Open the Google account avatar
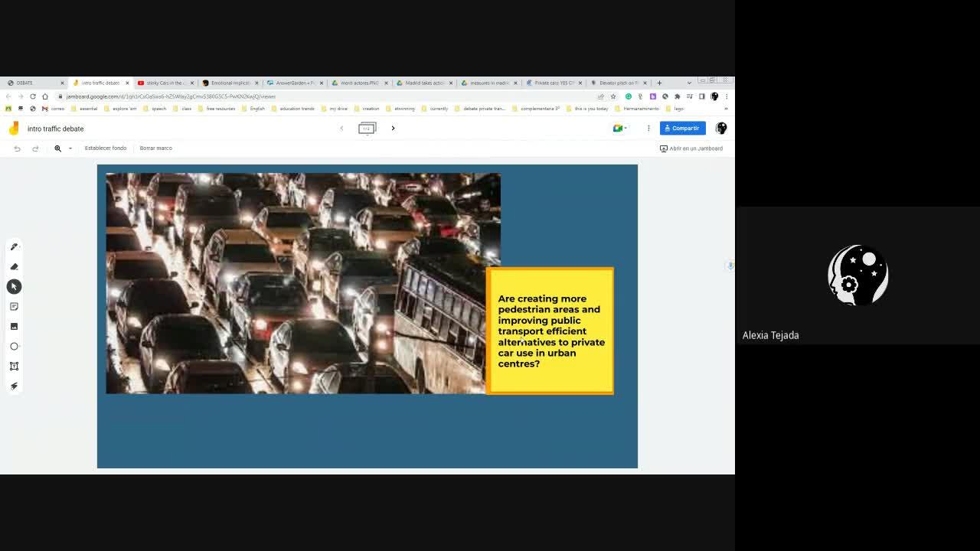Viewport: 980px width, 551px height. [721, 128]
